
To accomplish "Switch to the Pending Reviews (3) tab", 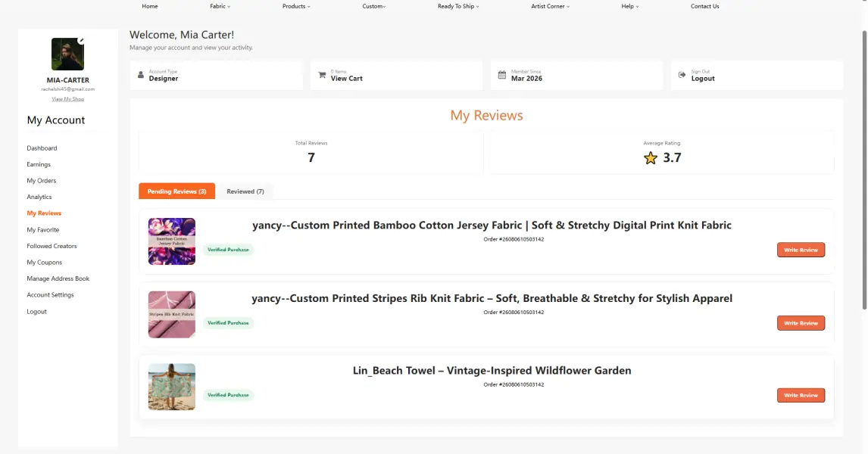I will [176, 191].
